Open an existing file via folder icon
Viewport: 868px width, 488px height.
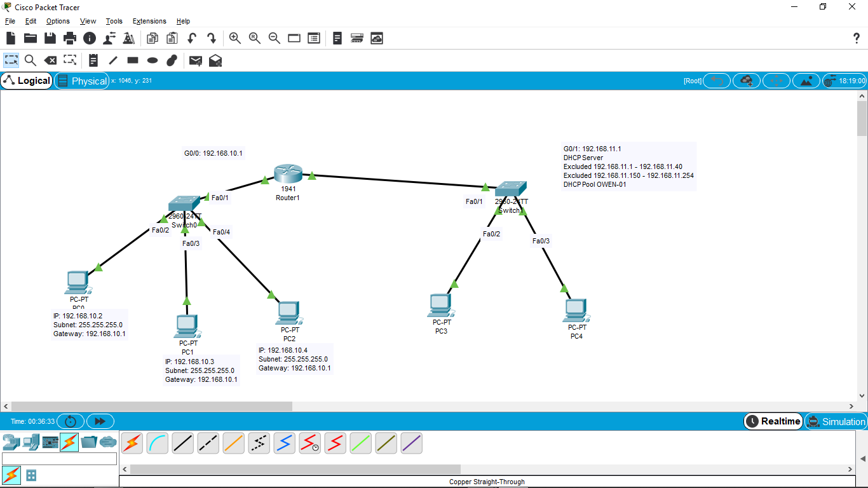tap(30, 38)
